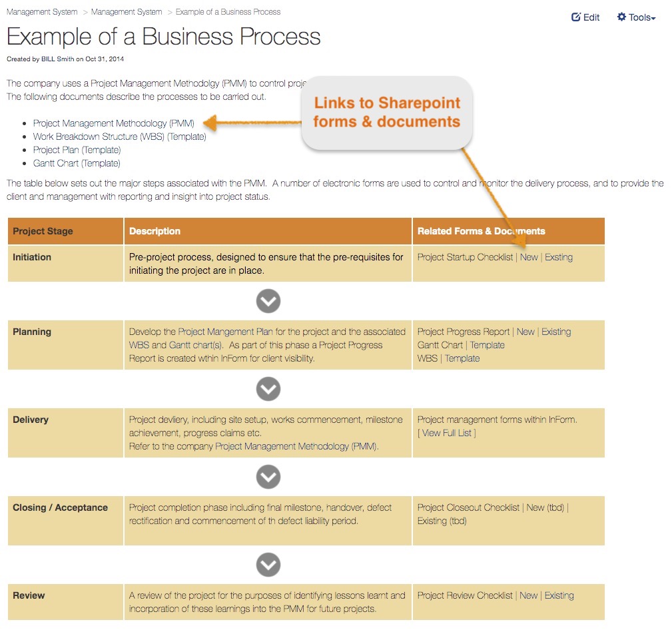Click New link for Project Review Checklist
Screen dimensions: 672x630
(529, 595)
